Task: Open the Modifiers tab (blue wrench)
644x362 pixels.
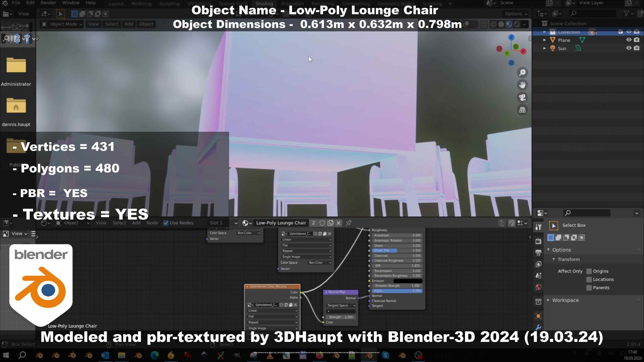Action: pyautogui.click(x=538, y=327)
